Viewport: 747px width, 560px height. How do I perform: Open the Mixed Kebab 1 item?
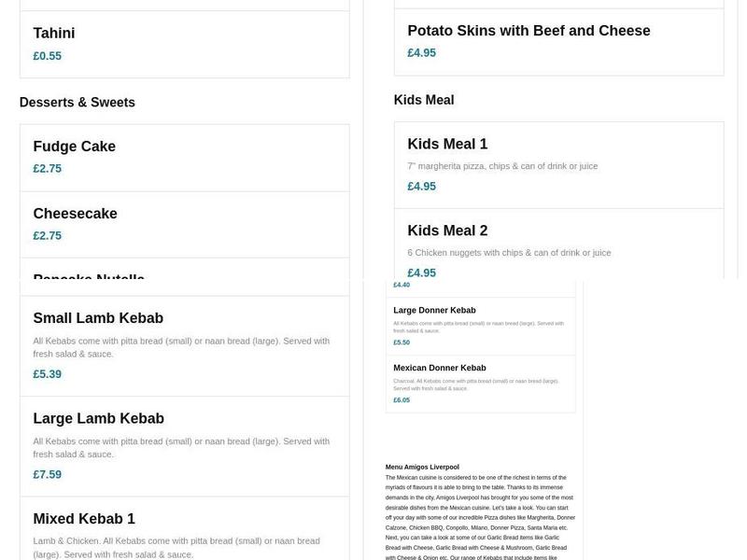[84, 519]
